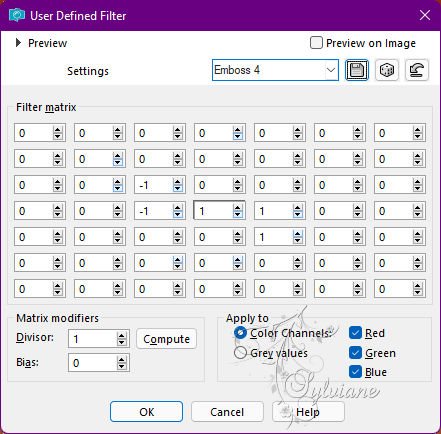The image size is (441, 434).
Task: Increase the center matrix cell value
Action: tap(238, 208)
